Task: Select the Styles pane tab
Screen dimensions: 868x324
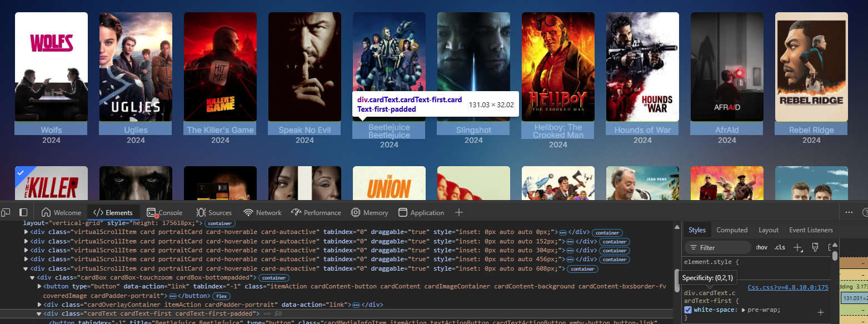Action: pos(697,230)
